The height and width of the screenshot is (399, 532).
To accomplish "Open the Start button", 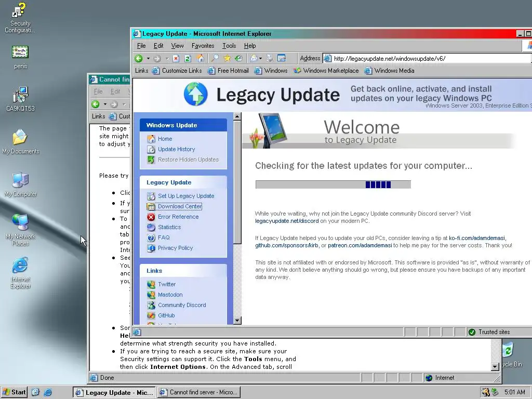I will tap(14, 392).
